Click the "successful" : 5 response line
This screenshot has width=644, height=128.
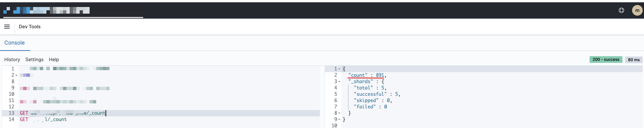[377, 94]
